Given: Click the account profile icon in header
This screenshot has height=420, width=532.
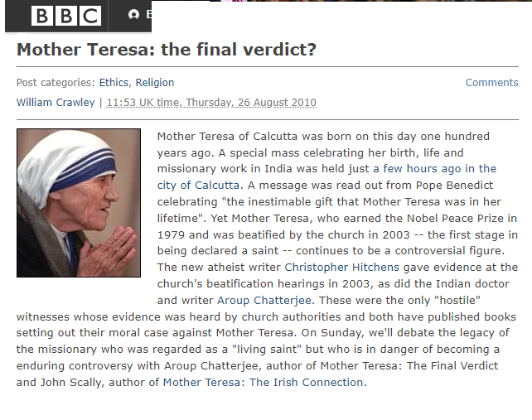Looking at the screenshot, I should pyautogui.click(x=134, y=15).
